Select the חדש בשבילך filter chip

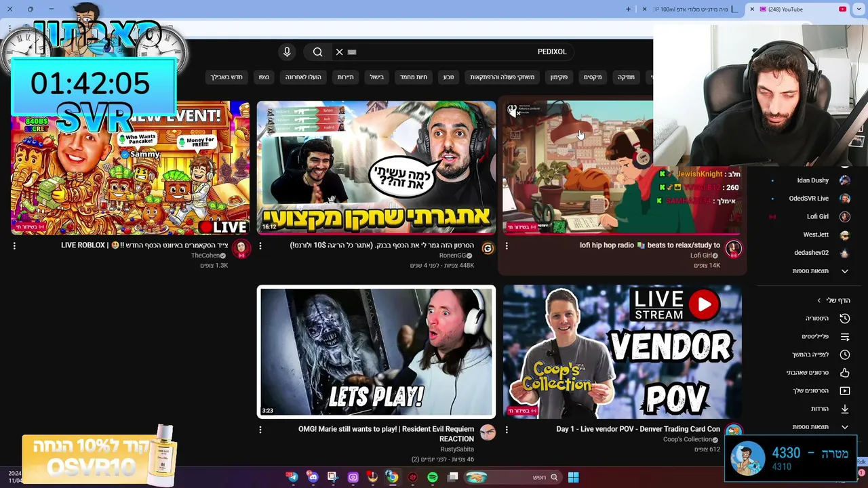[226, 77]
